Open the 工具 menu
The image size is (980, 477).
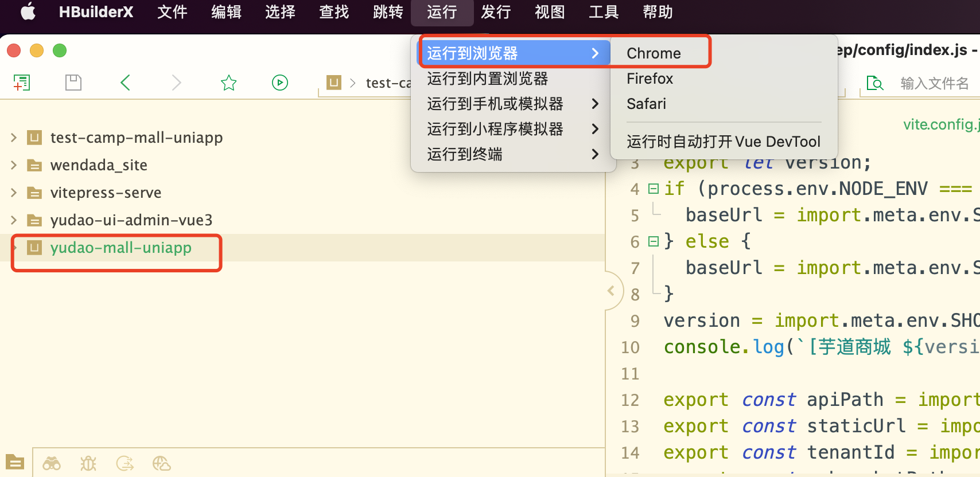click(x=604, y=11)
